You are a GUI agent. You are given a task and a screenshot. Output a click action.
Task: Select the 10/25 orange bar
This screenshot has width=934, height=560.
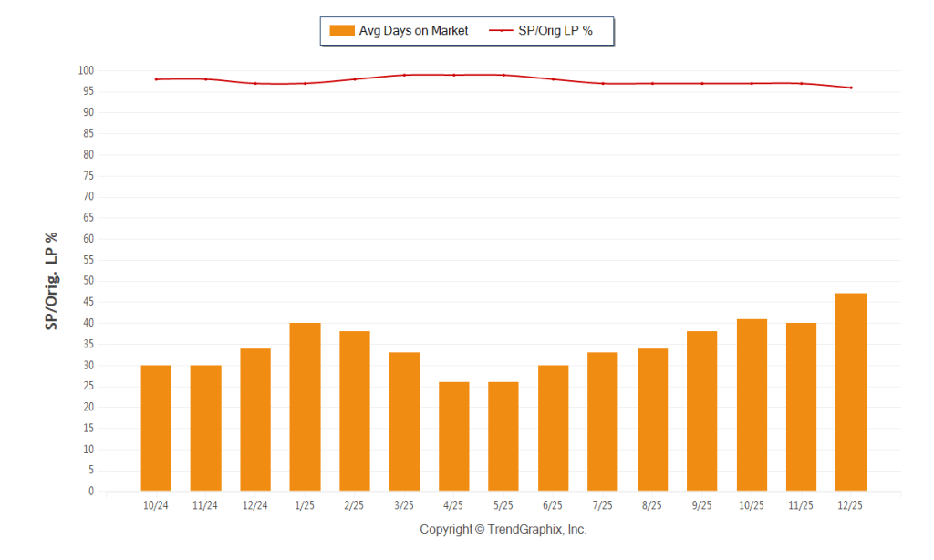752,405
